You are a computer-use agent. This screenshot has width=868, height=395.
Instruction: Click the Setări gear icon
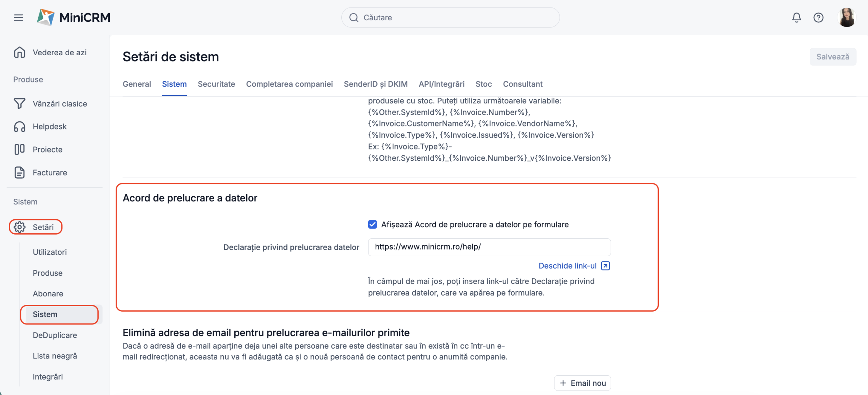pos(20,227)
